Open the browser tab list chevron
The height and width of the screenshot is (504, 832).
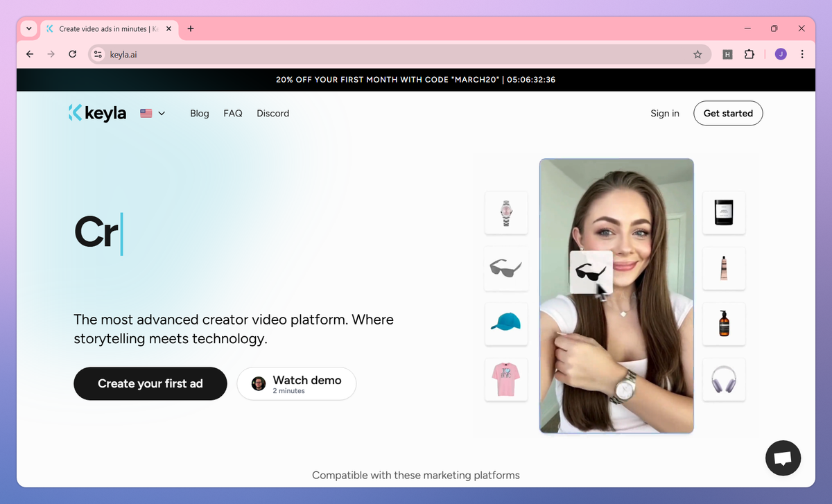point(28,28)
